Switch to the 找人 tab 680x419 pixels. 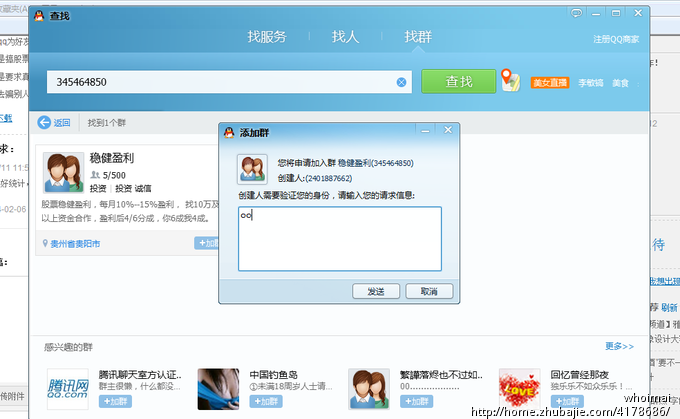tap(345, 37)
